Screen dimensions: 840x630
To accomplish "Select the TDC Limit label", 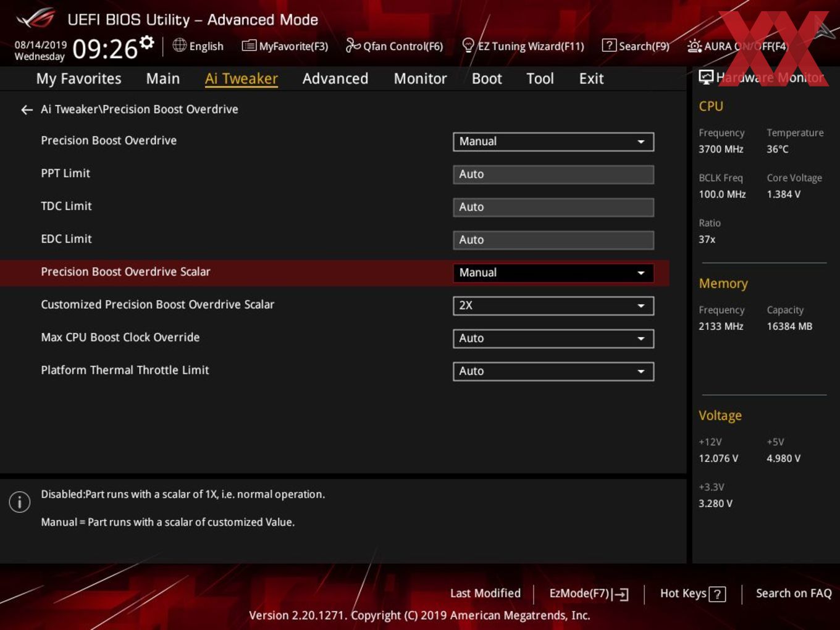I will tap(66, 206).
